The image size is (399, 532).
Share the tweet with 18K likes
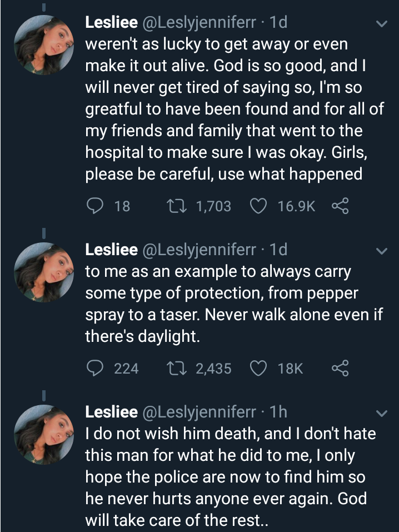339,368
